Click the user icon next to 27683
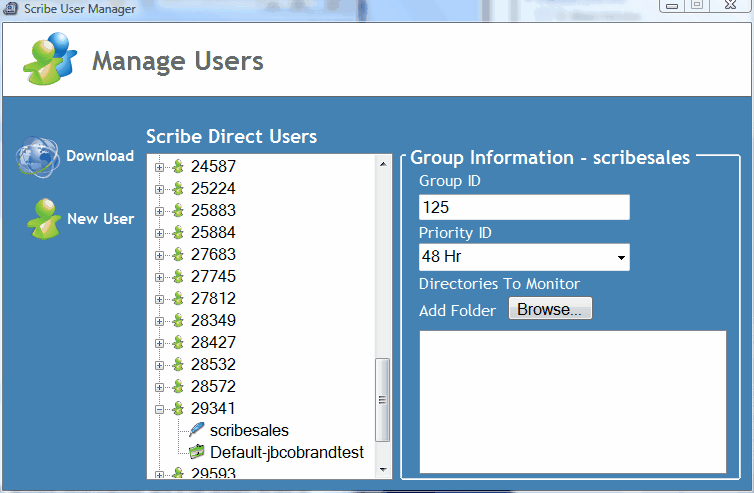The width and height of the screenshot is (754, 493). tap(178, 254)
